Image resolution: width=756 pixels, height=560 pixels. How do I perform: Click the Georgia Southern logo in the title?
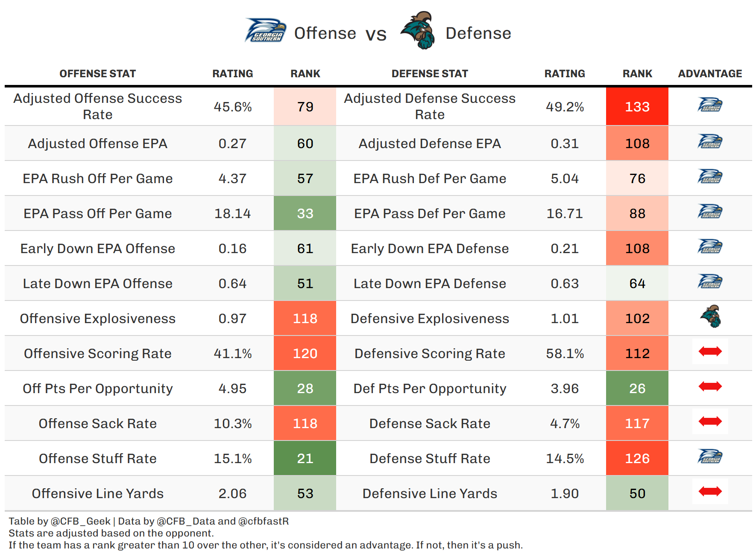tap(265, 31)
